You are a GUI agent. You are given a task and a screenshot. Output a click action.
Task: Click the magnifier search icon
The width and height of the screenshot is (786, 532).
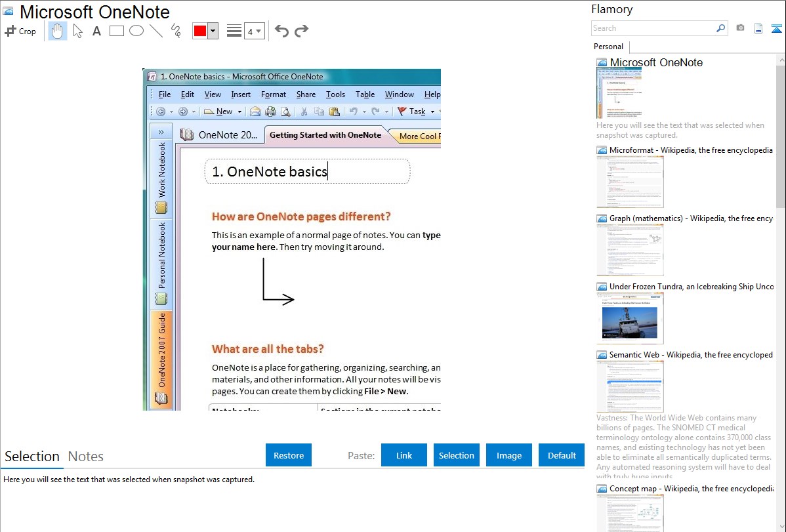coord(721,28)
